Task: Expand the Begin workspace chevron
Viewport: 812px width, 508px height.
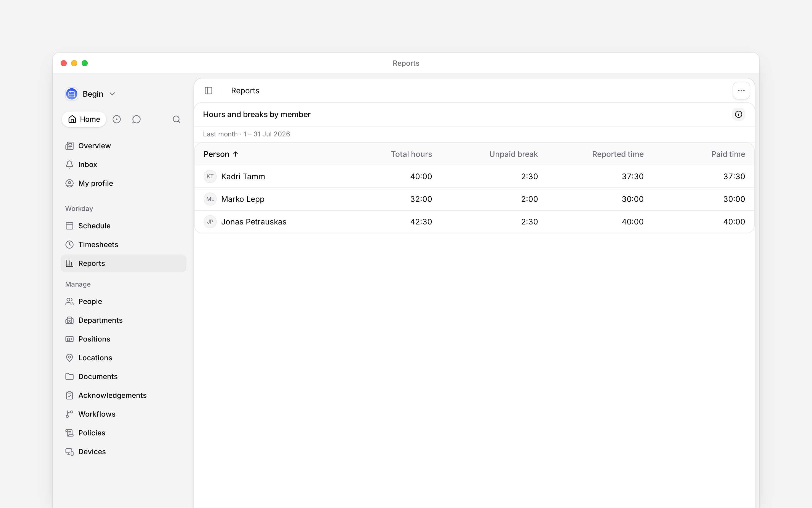Action: [113, 94]
